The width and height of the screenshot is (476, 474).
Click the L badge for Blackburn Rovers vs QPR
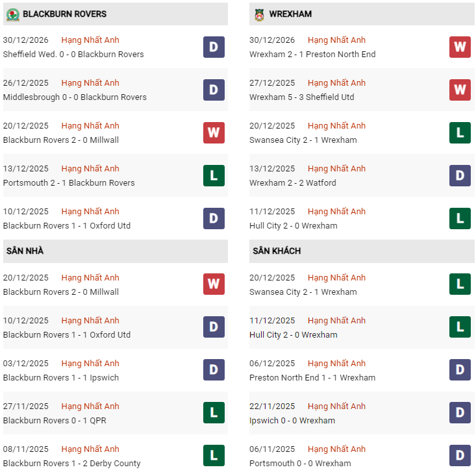(x=214, y=413)
